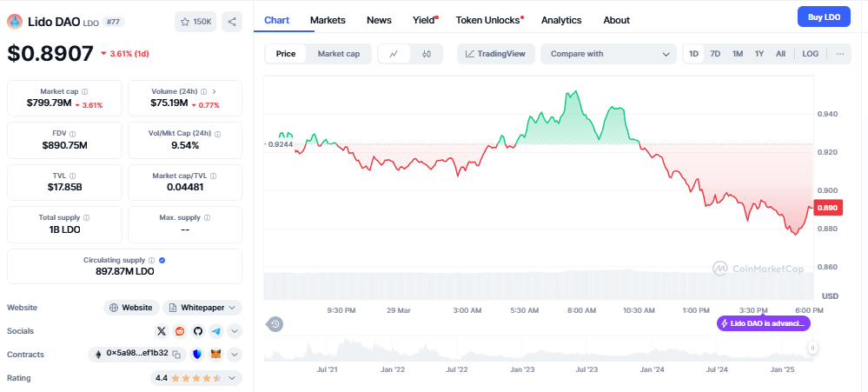Open the X (Twitter) social link
868x392 pixels.
click(162, 331)
